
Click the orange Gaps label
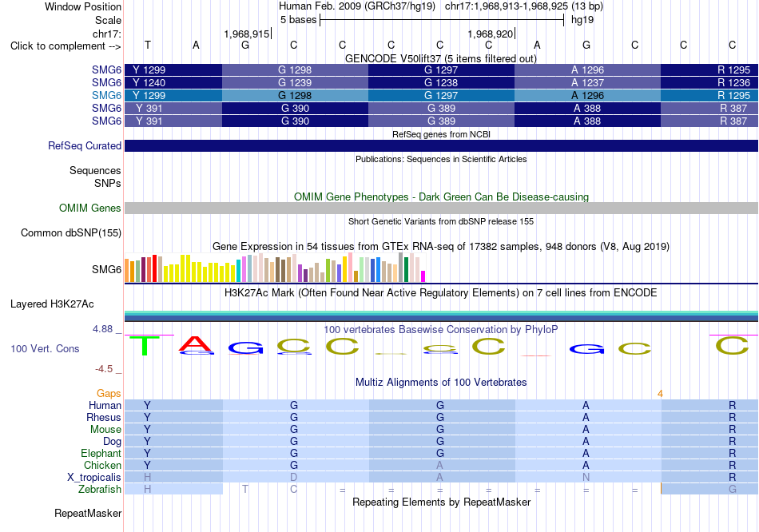pyautogui.click(x=109, y=394)
